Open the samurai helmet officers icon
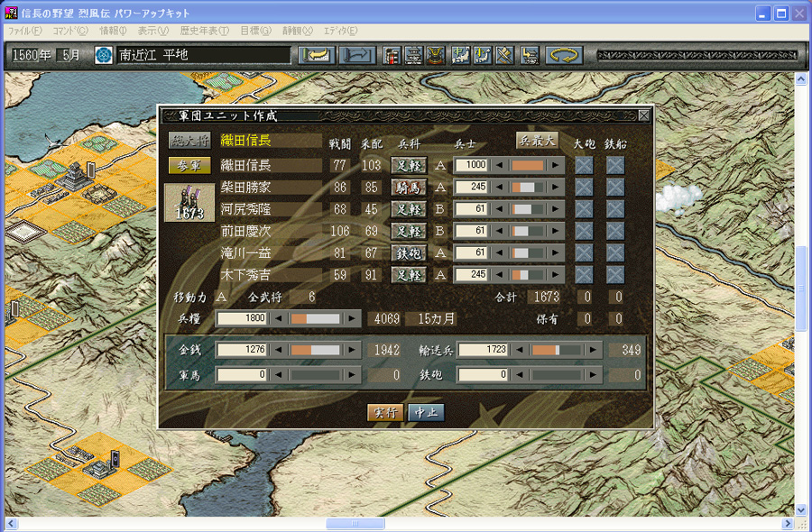 click(x=436, y=55)
